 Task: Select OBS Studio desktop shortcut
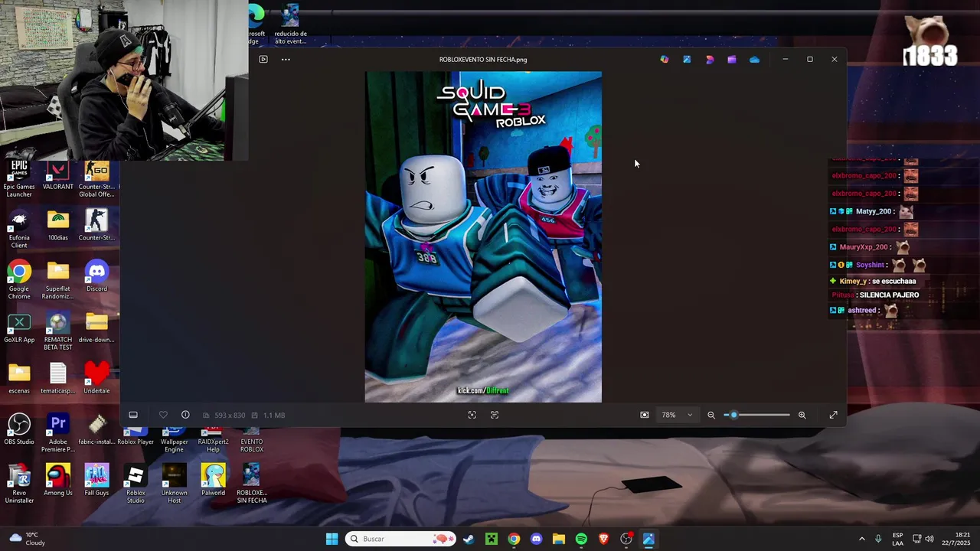pyautogui.click(x=19, y=430)
